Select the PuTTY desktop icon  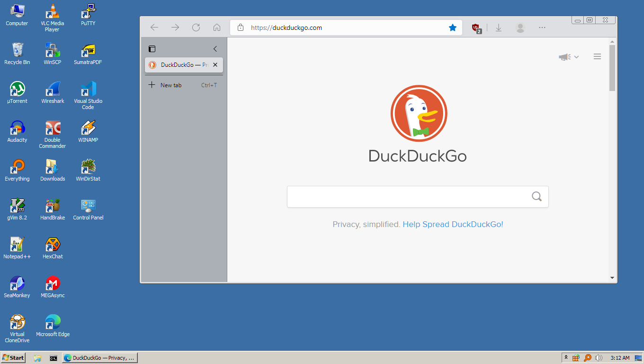(88, 15)
